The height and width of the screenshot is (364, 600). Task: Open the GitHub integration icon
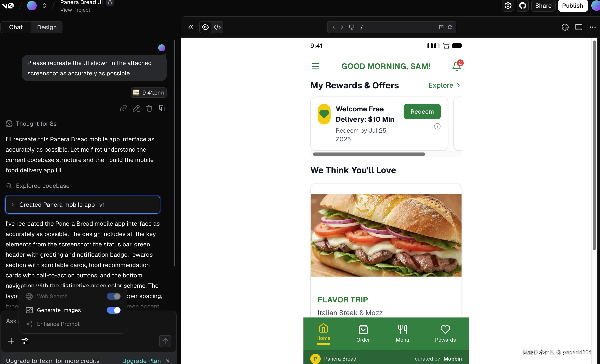[522, 6]
